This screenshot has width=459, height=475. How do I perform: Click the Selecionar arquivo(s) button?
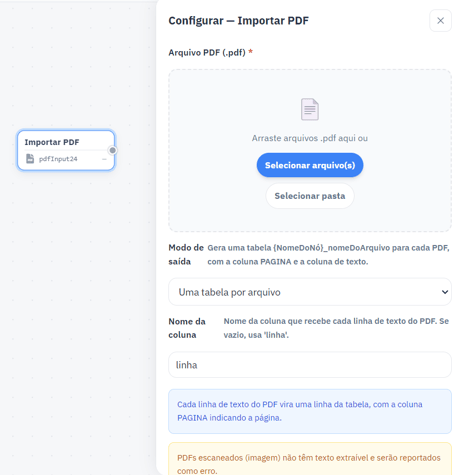[x=310, y=165]
